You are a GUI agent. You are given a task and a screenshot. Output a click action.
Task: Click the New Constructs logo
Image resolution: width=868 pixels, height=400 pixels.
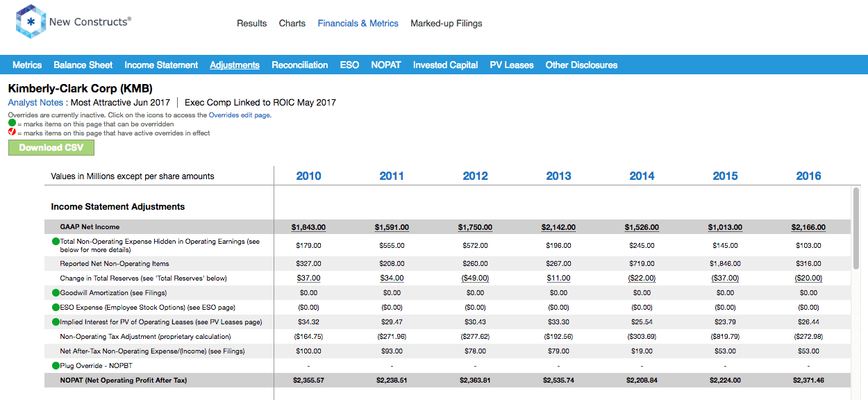click(x=73, y=22)
